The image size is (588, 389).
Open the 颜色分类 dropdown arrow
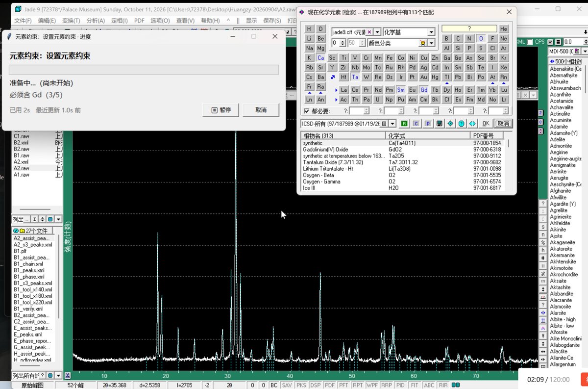pyautogui.click(x=431, y=43)
